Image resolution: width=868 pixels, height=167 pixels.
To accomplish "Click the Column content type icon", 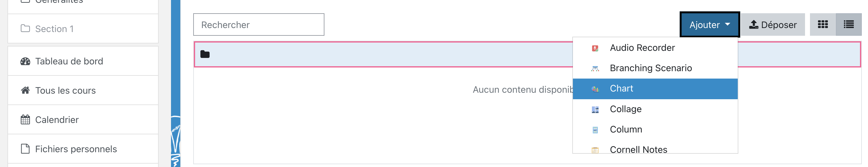I will coord(595,130).
